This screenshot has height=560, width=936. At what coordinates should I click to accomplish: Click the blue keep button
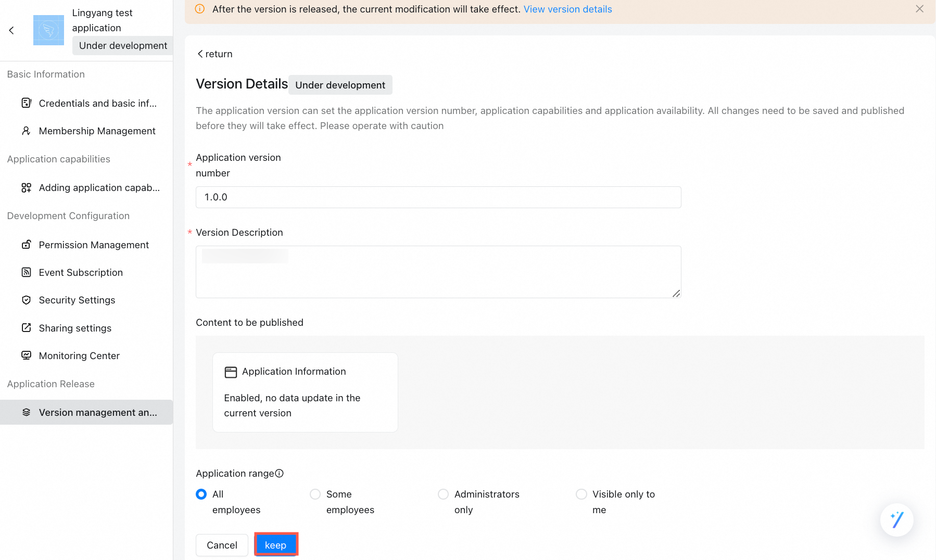point(276,545)
